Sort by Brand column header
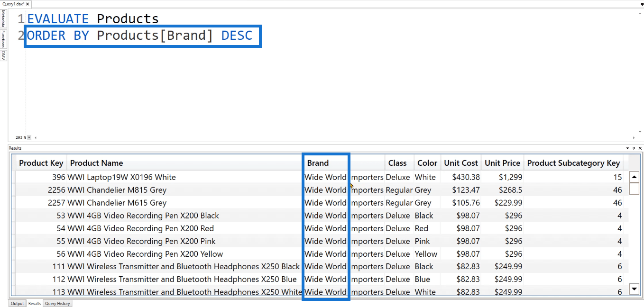This screenshot has width=644, height=307. coord(344,163)
